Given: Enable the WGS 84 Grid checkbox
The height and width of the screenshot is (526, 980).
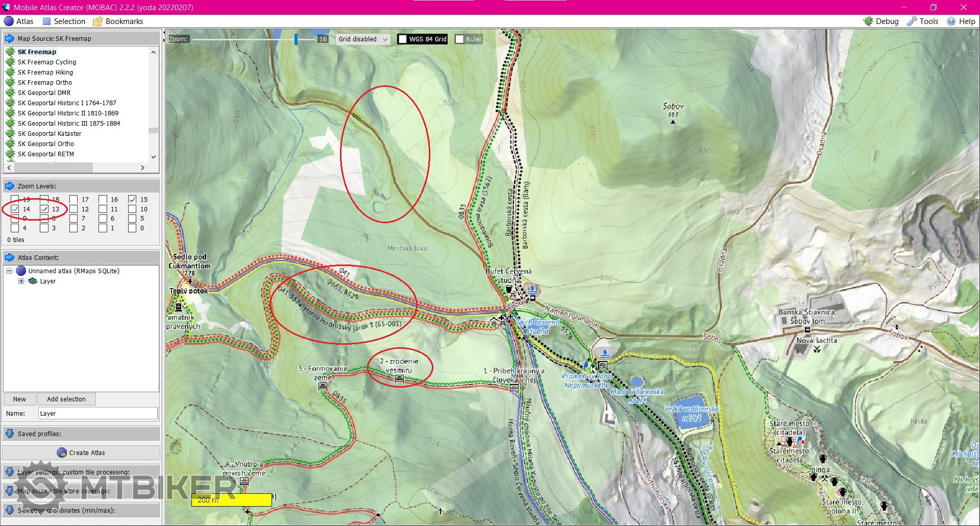Looking at the screenshot, I should (403, 39).
